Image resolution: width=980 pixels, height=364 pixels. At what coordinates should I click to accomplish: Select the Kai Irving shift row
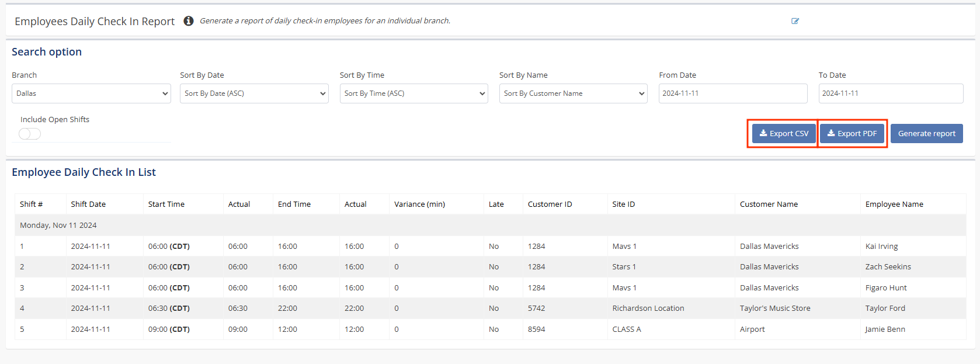click(881, 247)
